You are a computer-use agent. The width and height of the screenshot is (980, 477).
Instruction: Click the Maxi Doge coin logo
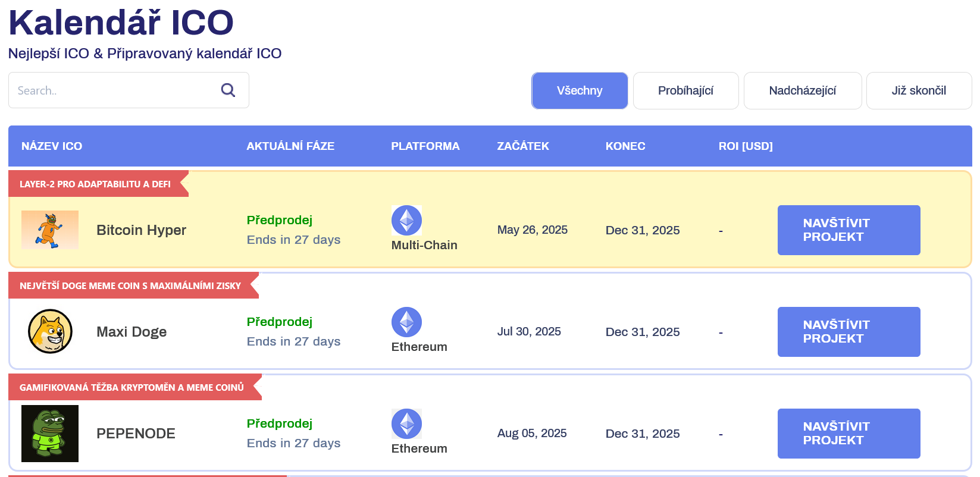[x=50, y=331]
